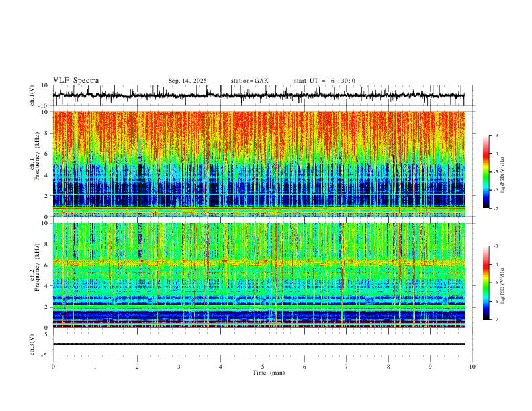Click the 'station=GAK' label

click(x=249, y=81)
